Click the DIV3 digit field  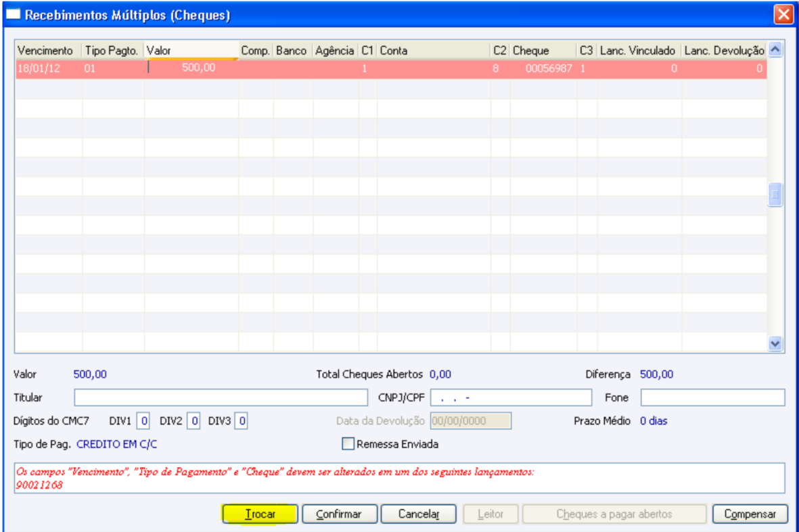[x=242, y=421]
